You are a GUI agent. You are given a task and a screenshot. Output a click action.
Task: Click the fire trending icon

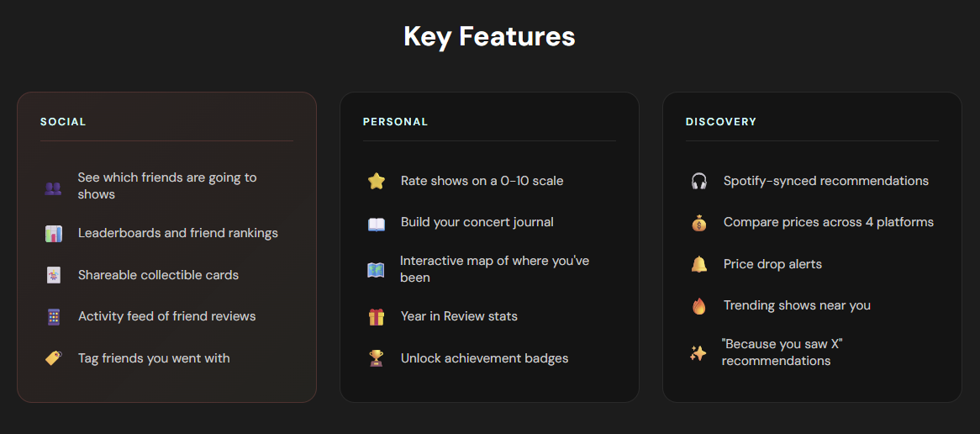tap(698, 306)
